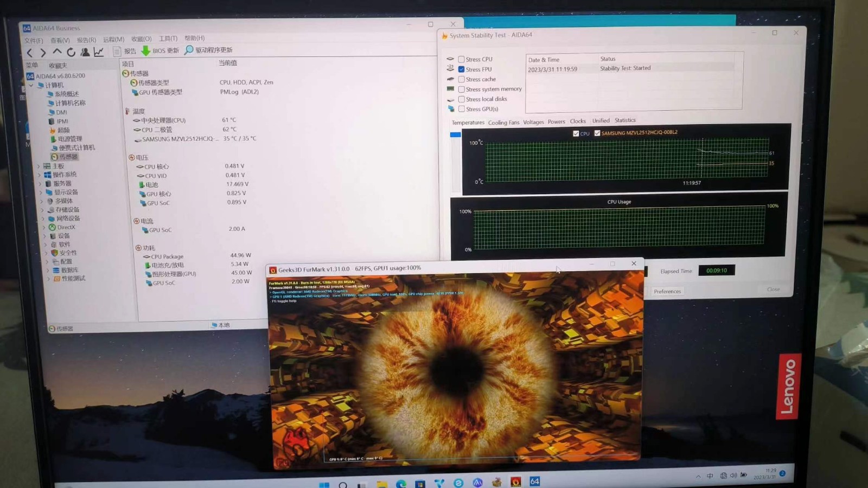
Task: Open the AIDA64 taskbar icon
Action: [535, 481]
